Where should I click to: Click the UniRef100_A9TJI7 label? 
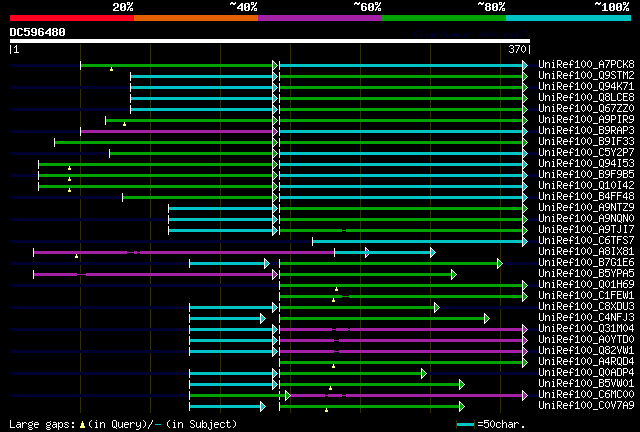pyautogui.click(x=586, y=230)
